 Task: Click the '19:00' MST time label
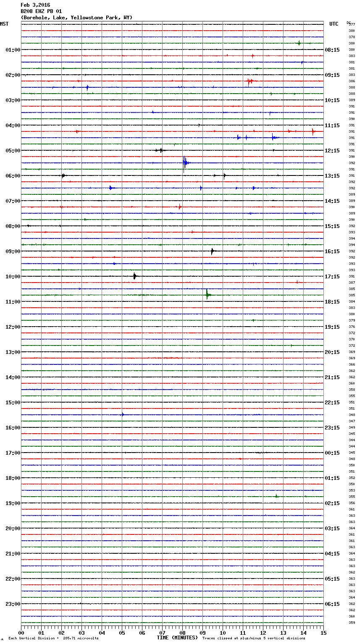click(x=13, y=503)
